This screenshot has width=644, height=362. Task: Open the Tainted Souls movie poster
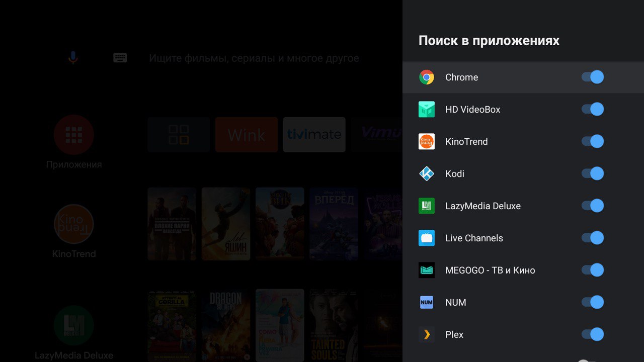334,325
